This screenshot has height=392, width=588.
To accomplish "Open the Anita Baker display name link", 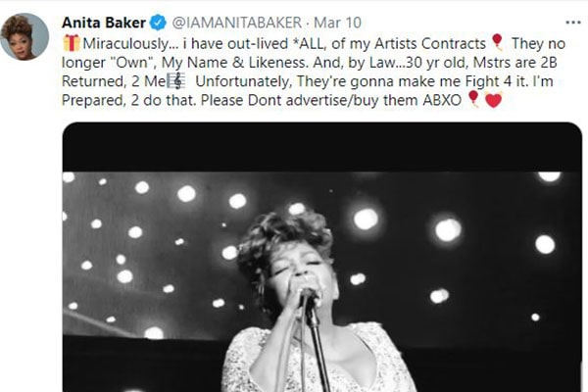I will pos(102,22).
